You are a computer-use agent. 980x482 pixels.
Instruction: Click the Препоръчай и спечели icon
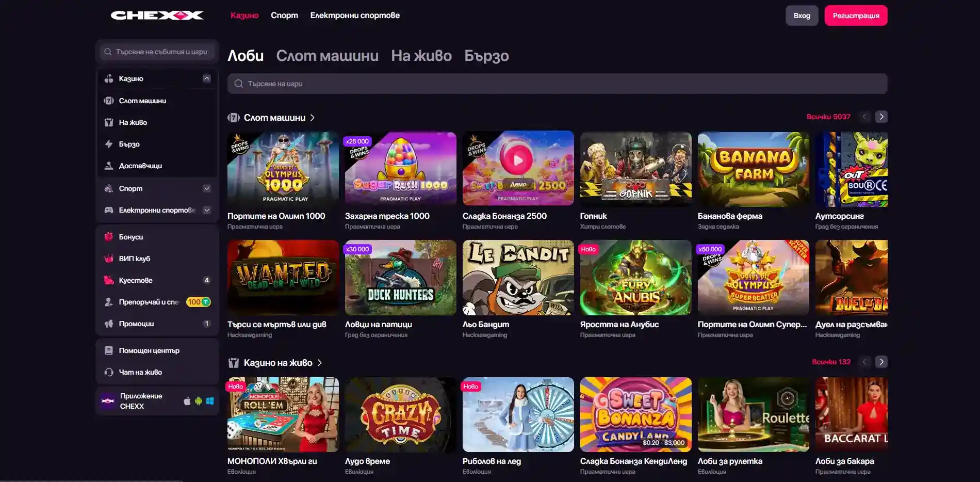tap(109, 302)
